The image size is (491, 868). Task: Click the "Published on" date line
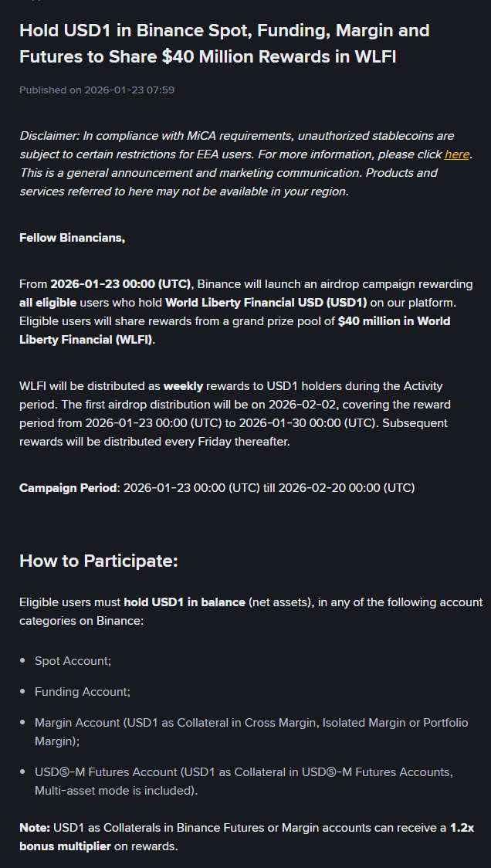(x=97, y=90)
